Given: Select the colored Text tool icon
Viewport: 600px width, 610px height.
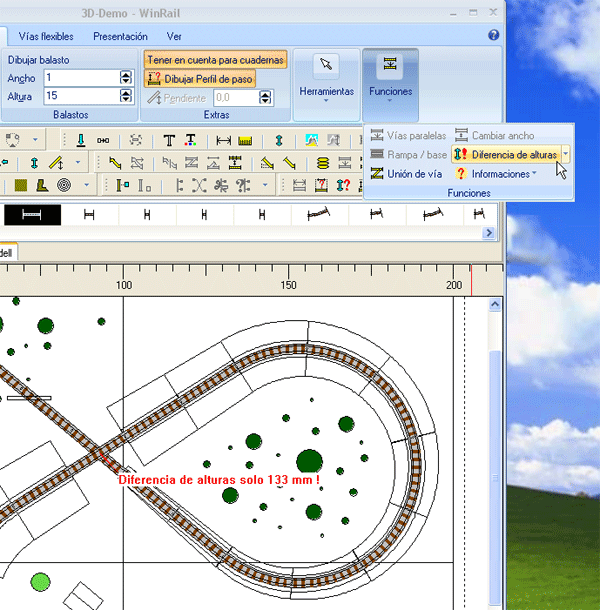Looking at the screenshot, I should pos(190,140).
